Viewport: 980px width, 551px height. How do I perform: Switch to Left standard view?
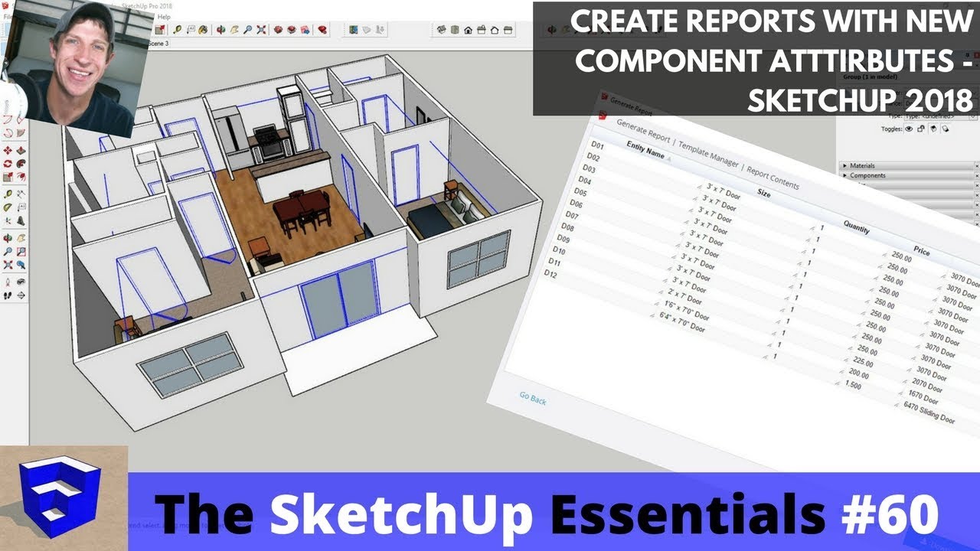(x=508, y=30)
